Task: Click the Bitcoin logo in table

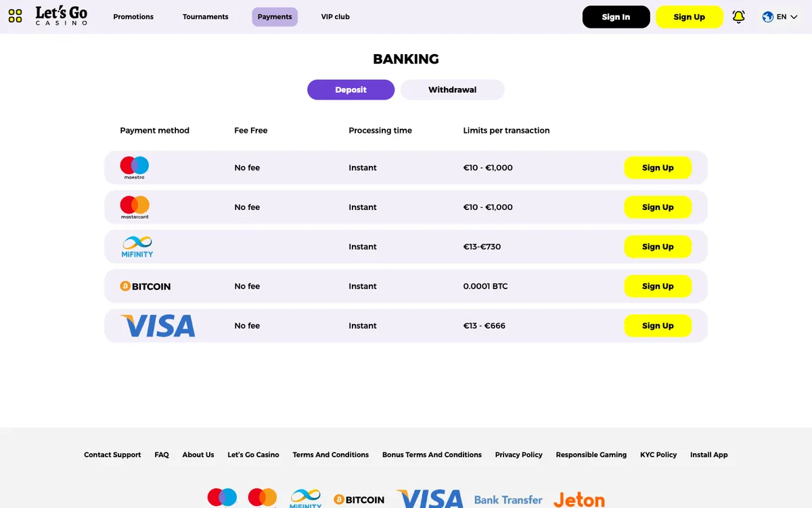Action: tap(145, 287)
